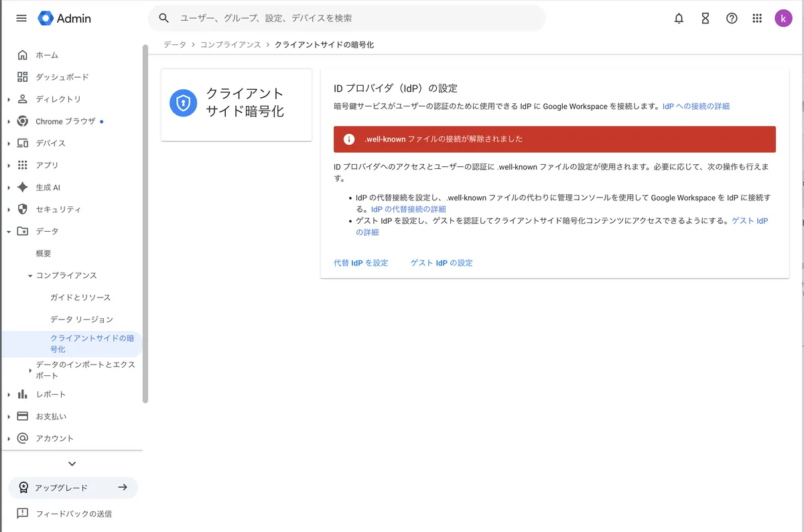This screenshot has height=532, width=804.
Task: Click ID プロバイダ（IdP）の設定 heading
Action: [395, 88]
